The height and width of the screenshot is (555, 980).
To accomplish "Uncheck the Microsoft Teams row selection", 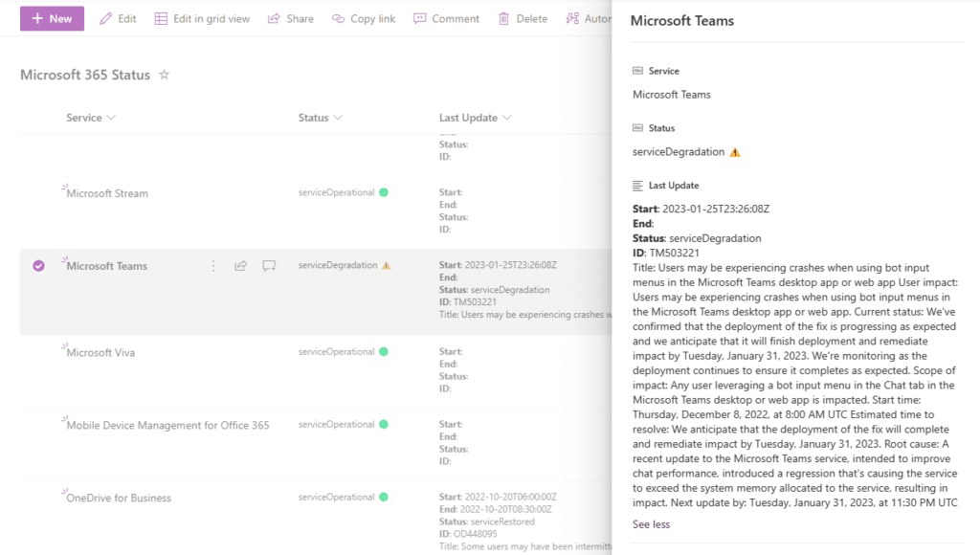I will pyautogui.click(x=38, y=266).
